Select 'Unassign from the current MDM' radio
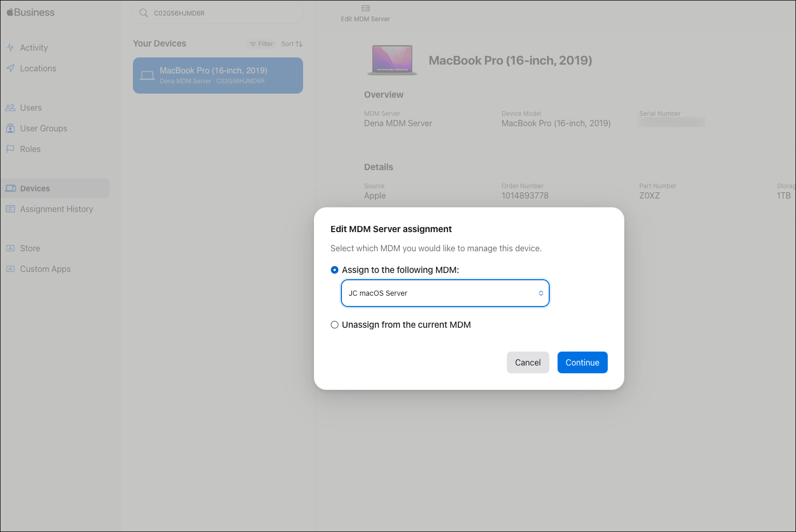796x532 pixels. [x=335, y=325]
